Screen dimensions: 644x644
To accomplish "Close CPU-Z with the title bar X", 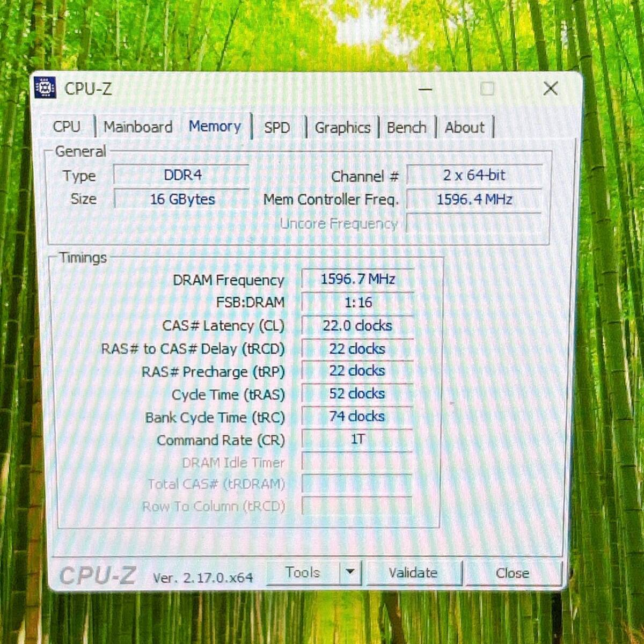I will pos(551,89).
